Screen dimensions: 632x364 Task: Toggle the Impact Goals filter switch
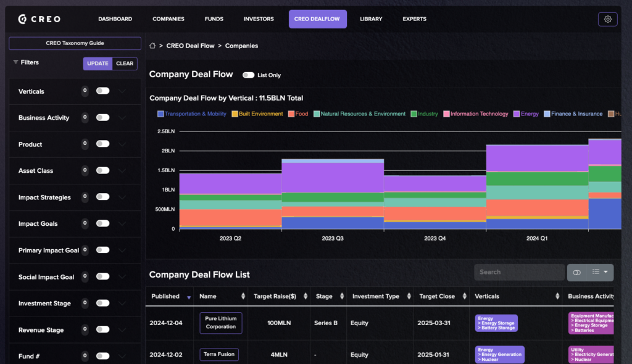tap(103, 223)
